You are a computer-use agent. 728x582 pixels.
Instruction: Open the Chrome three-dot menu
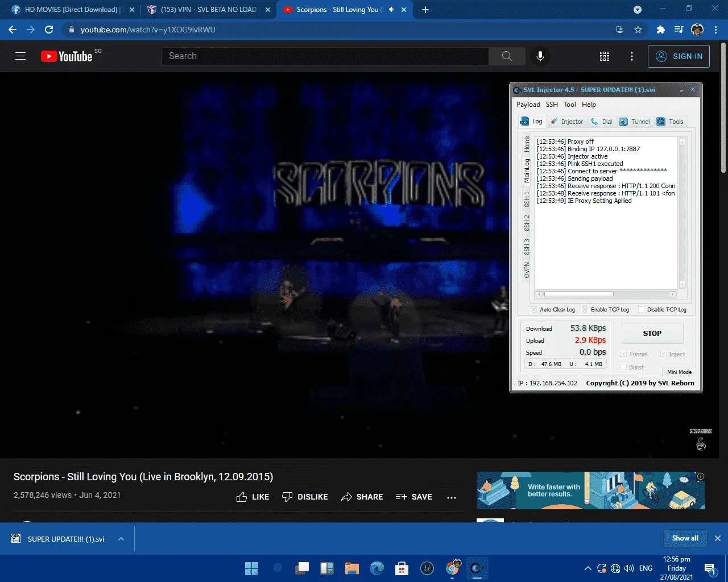(715, 30)
